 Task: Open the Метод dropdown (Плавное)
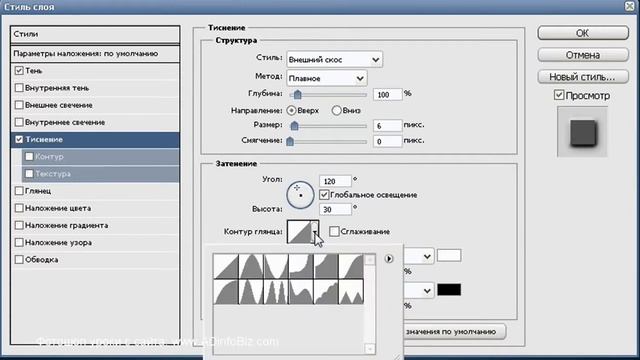[x=327, y=78]
